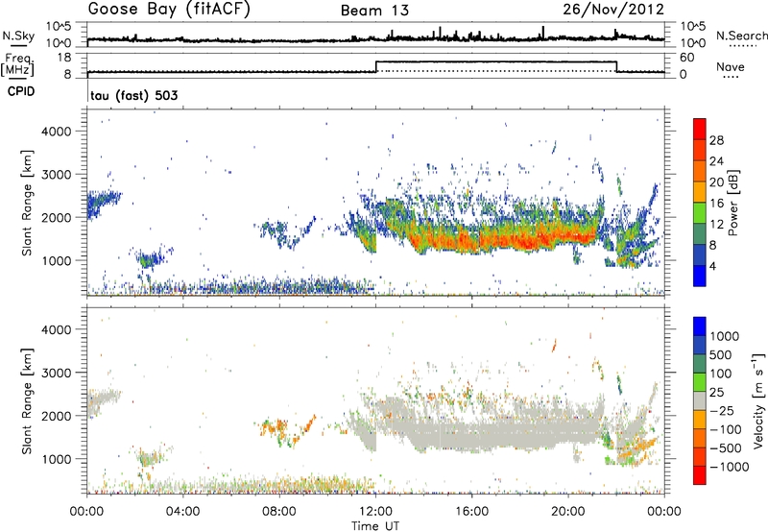
Task: Click the "500" label on Velocity colorbar
Action: [721, 354]
